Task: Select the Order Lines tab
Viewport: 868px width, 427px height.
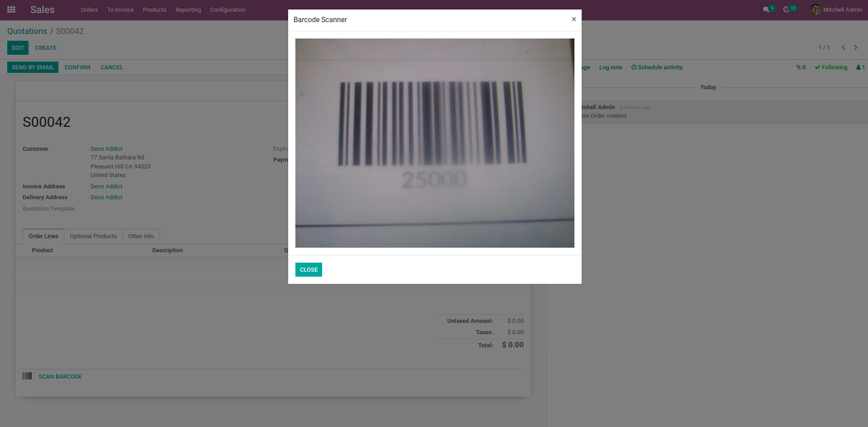Action: pyautogui.click(x=43, y=236)
